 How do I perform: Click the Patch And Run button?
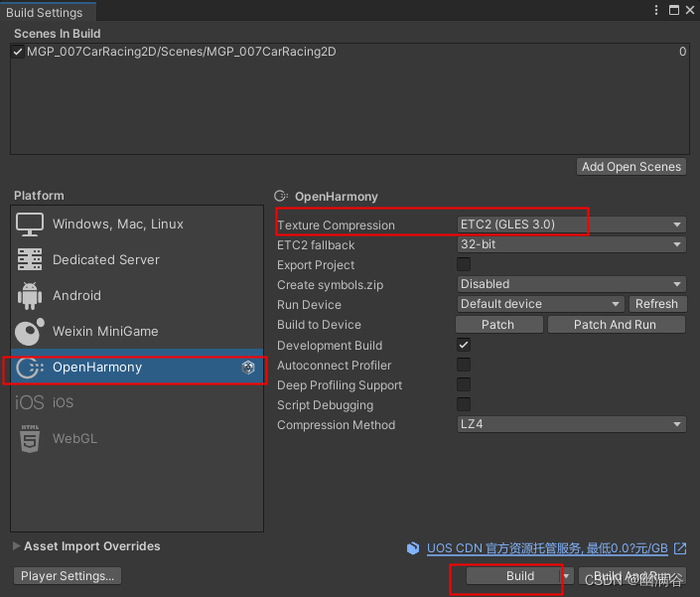click(616, 325)
